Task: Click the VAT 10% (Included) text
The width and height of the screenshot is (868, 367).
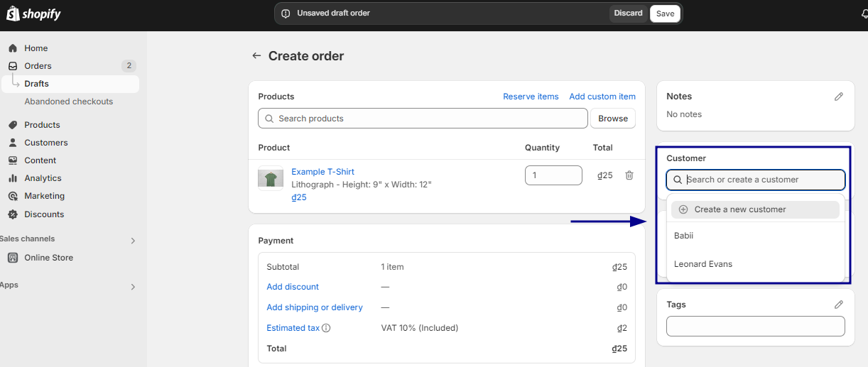Action: (x=420, y=328)
